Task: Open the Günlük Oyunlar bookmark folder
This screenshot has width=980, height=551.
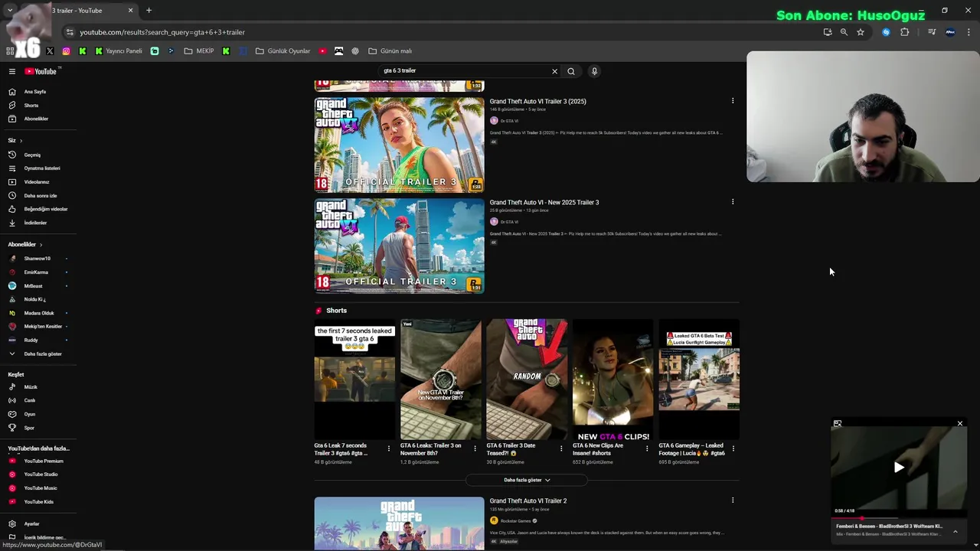Action: [283, 51]
